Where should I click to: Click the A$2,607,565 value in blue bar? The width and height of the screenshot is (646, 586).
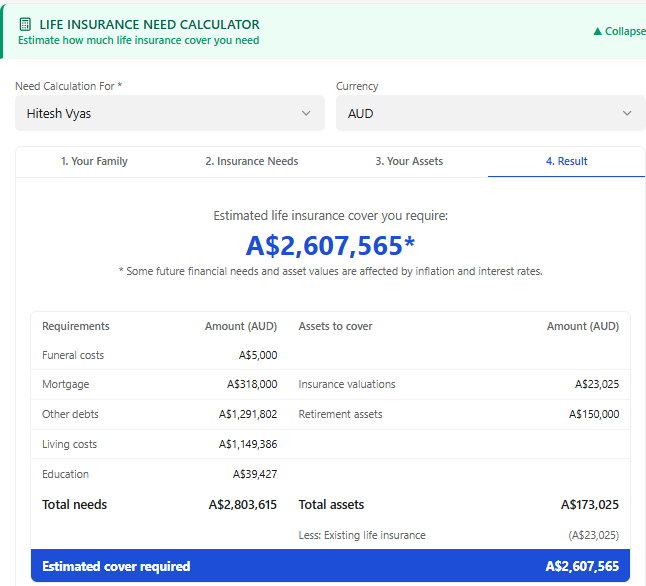(582, 567)
